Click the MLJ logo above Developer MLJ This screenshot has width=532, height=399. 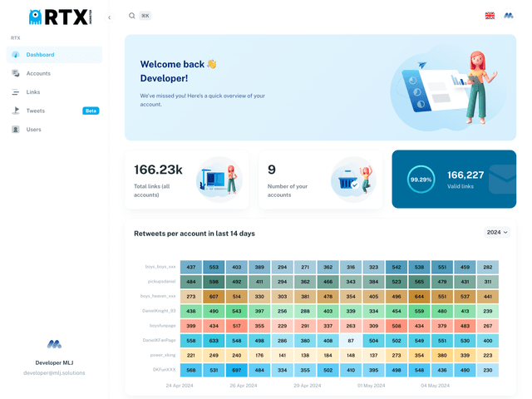coord(54,344)
